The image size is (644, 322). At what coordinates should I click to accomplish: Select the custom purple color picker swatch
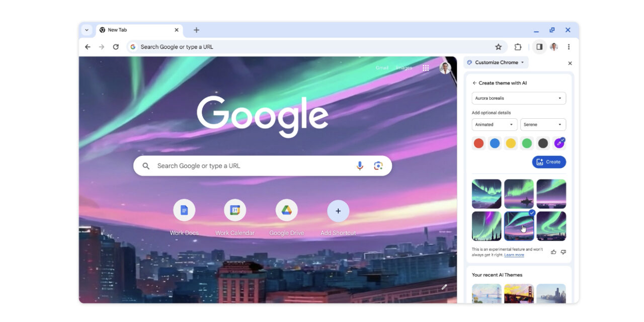[x=559, y=143]
